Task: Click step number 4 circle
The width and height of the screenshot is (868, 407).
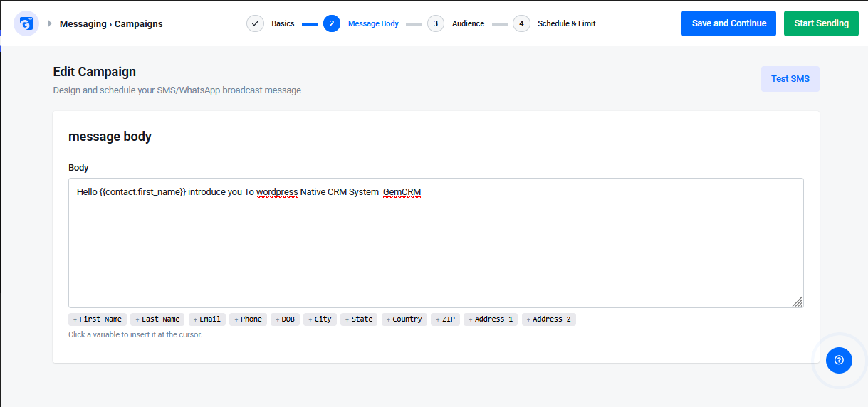Action: pyautogui.click(x=521, y=23)
